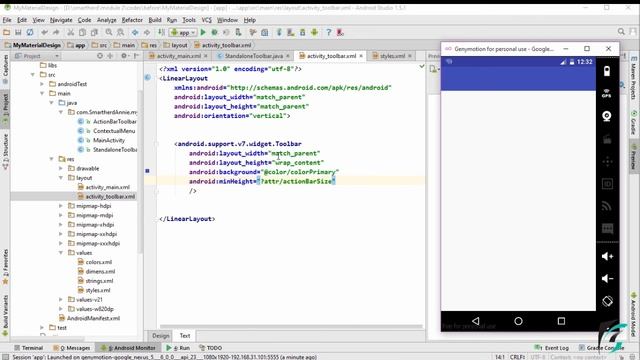Screen dimensions: 640x360
Task: Click the navigate Forward arrow in toolbar
Action: pos(147,32)
